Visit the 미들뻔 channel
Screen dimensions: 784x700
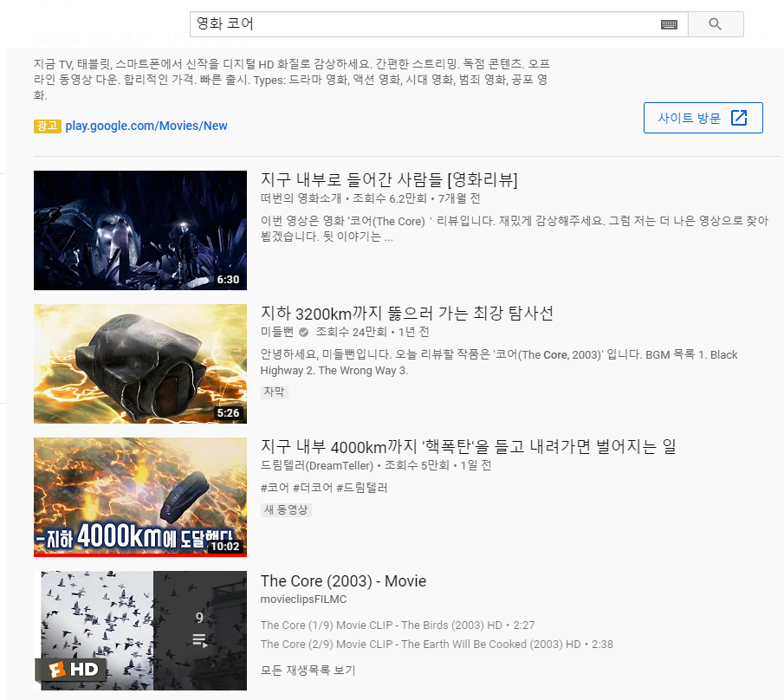click(x=277, y=332)
